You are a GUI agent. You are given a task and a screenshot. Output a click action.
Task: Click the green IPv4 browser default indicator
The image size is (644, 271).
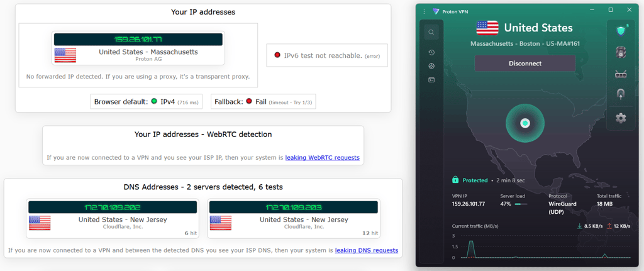click(154, 101)
